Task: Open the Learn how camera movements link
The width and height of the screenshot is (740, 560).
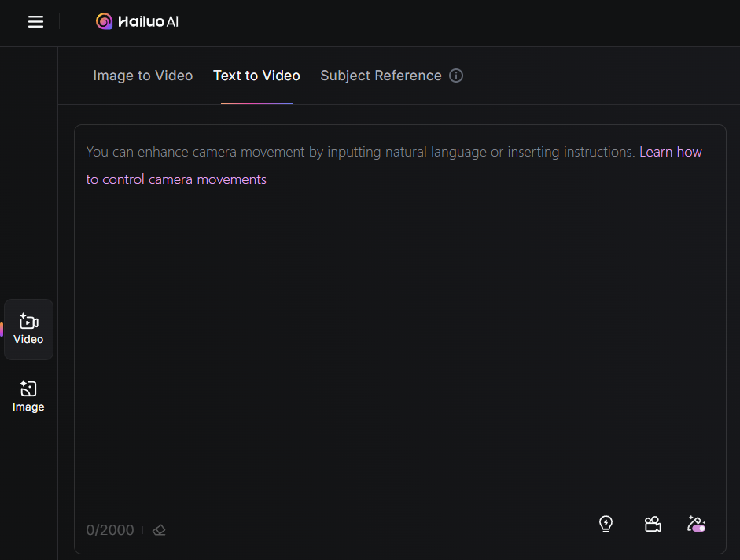Action: (x=670, y=152)
